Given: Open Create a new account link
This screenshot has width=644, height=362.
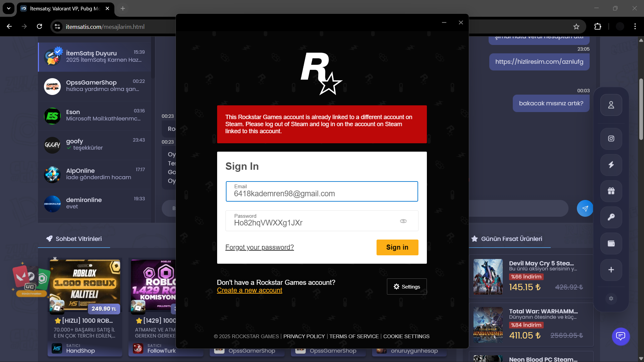Looking at the screenshot, I should tap(249, 290).
